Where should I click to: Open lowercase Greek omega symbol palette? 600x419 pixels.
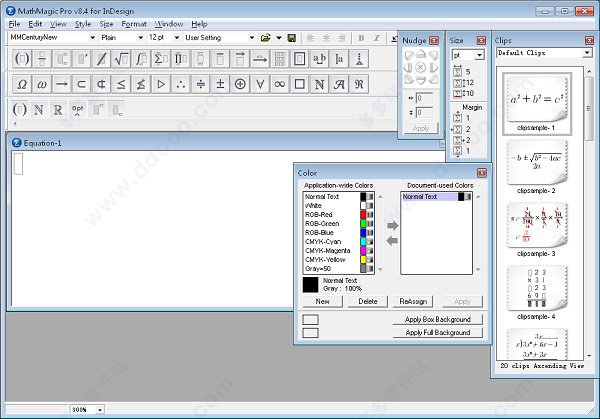point(42,84)
